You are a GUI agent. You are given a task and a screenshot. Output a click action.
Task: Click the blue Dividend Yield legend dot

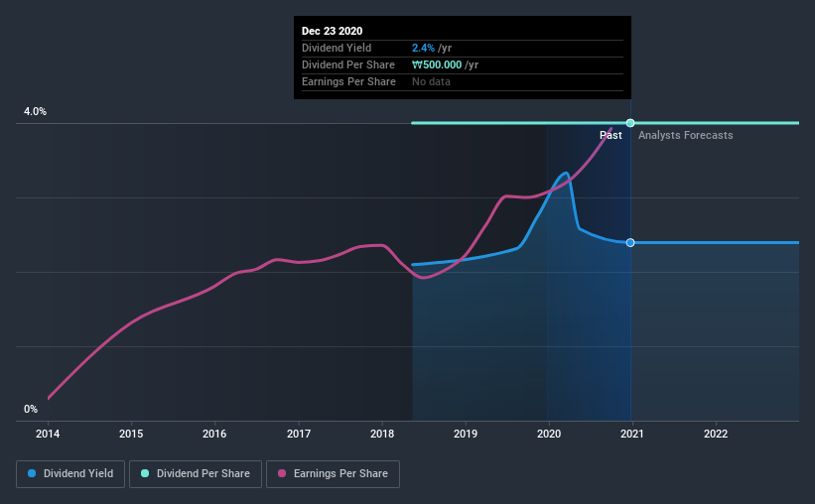pyautogui.click(x=32, y=473)
